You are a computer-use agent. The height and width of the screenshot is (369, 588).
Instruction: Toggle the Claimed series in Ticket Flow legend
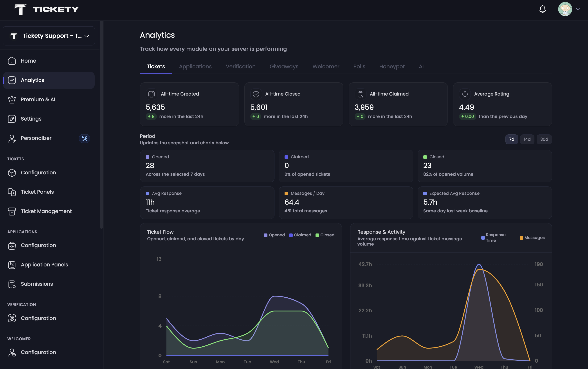point(300,235)
